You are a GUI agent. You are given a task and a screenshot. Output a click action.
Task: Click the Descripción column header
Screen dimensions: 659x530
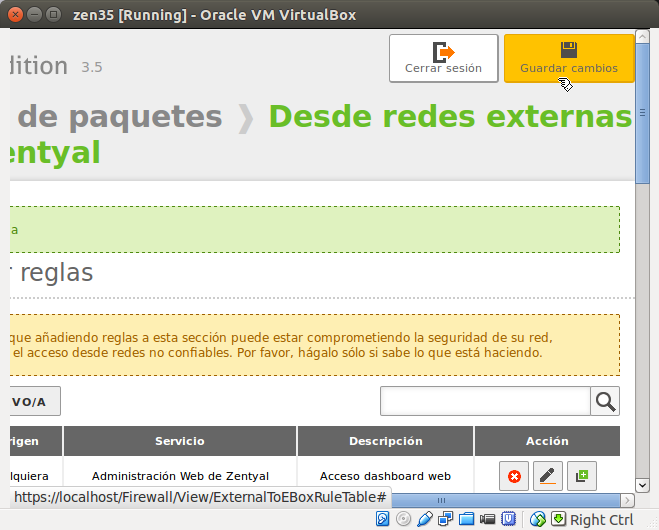point(385,441)
